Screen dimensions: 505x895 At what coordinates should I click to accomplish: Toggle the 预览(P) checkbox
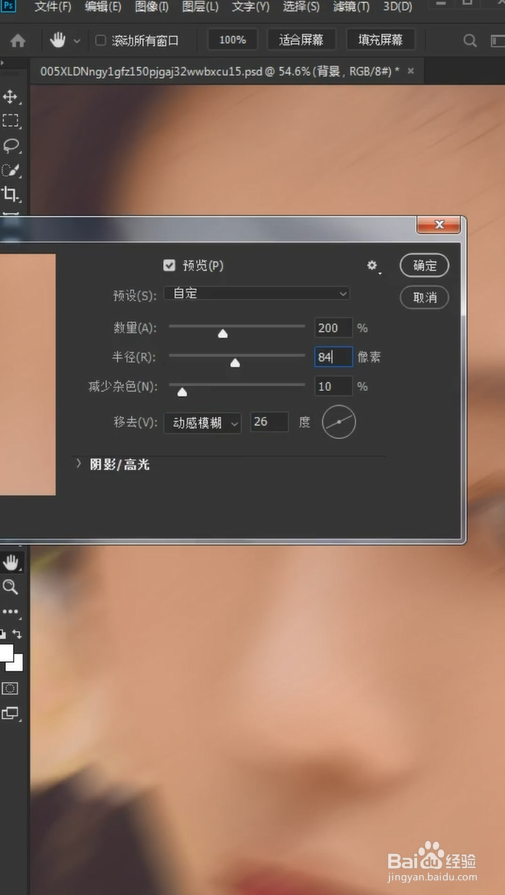[169, 265]
